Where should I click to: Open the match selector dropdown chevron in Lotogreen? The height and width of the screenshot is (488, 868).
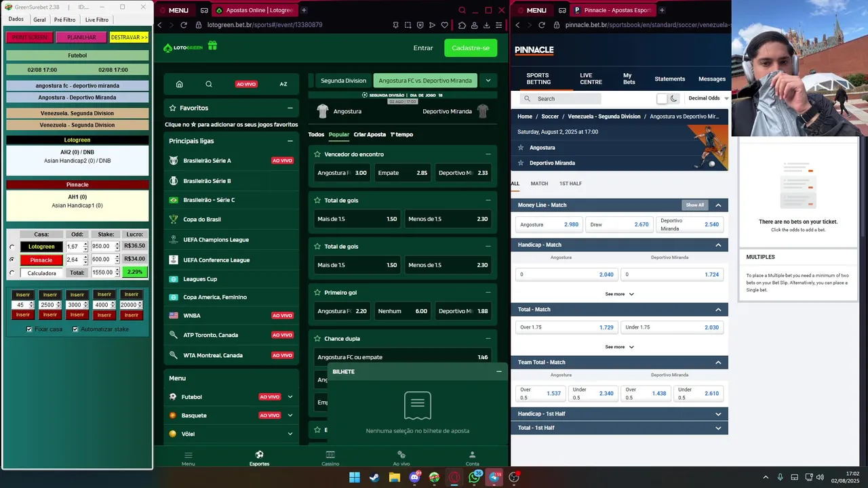[x=488, y=81]
